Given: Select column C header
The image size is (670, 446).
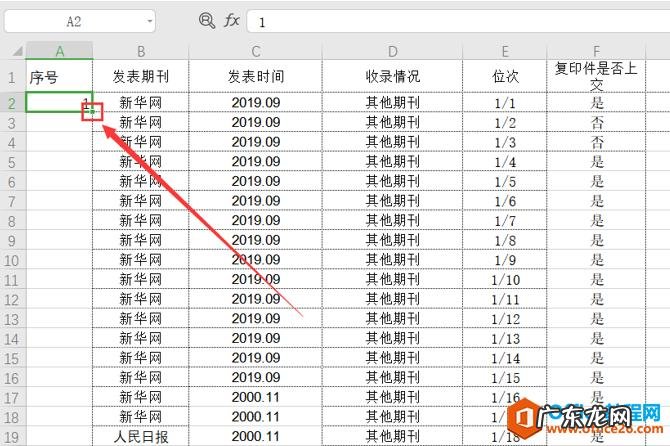Looking at the screenshot, I should 256,51.
